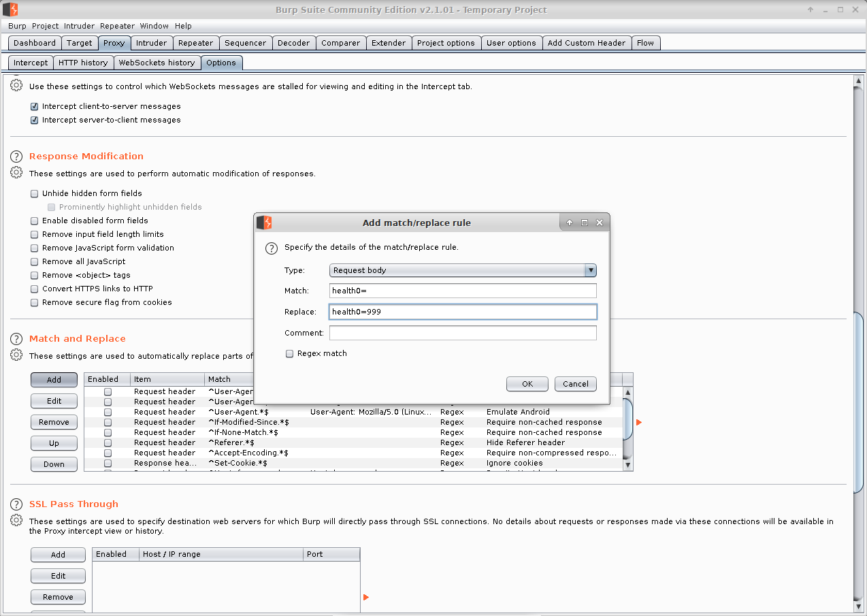Open help for the Response Modification section
The height and width of the screenshot is (616, 867).
tap(16, 157)
